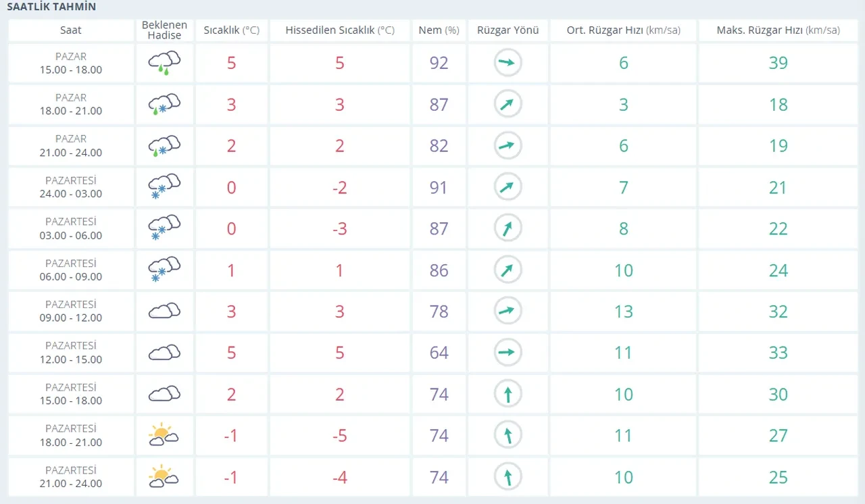The height and width of the screenshot is (504, 865).
Task: Click wind direction arrow for Pazartesi 21.00 - 24.00
Action: 508,477
